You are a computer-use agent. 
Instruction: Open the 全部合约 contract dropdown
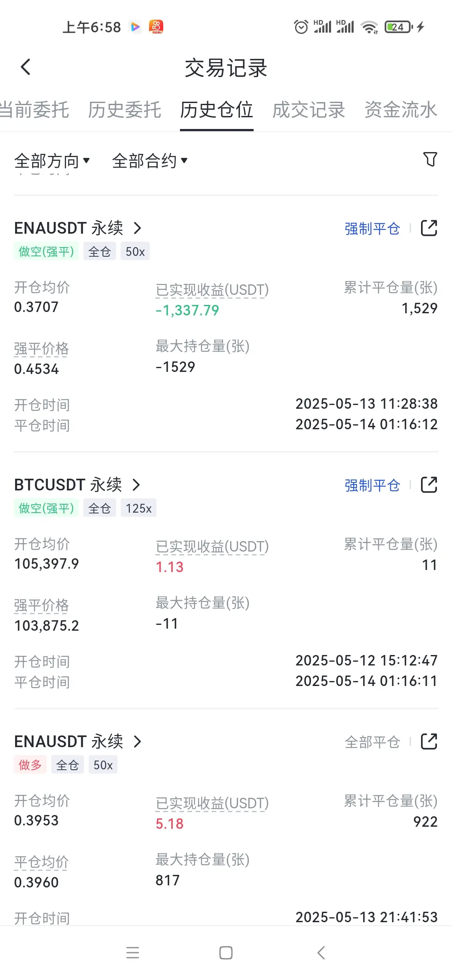point(150,161)
